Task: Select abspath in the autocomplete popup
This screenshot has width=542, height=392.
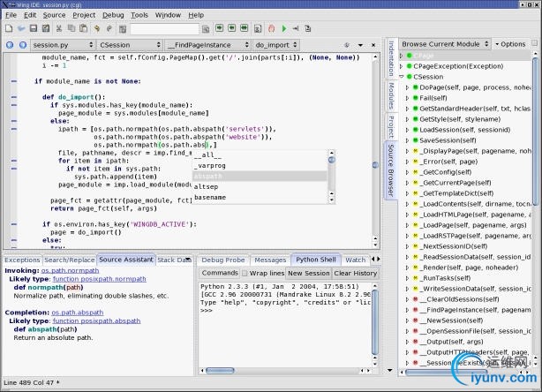Action: [x=208, y=176]
